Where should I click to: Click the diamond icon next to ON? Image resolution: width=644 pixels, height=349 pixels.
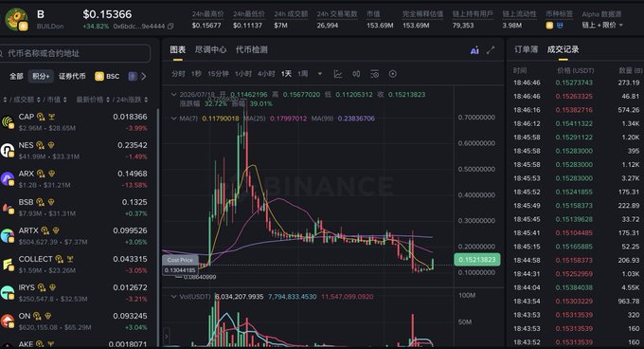coord(48,316)
